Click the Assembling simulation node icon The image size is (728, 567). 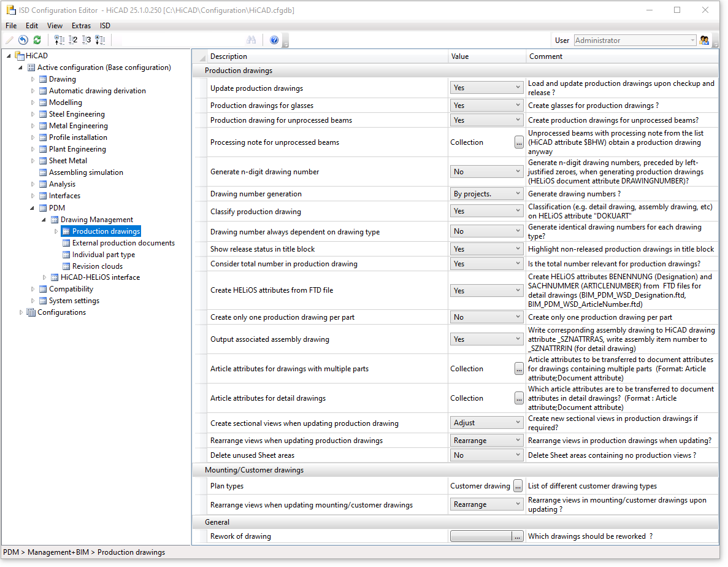tap(43, 172)
